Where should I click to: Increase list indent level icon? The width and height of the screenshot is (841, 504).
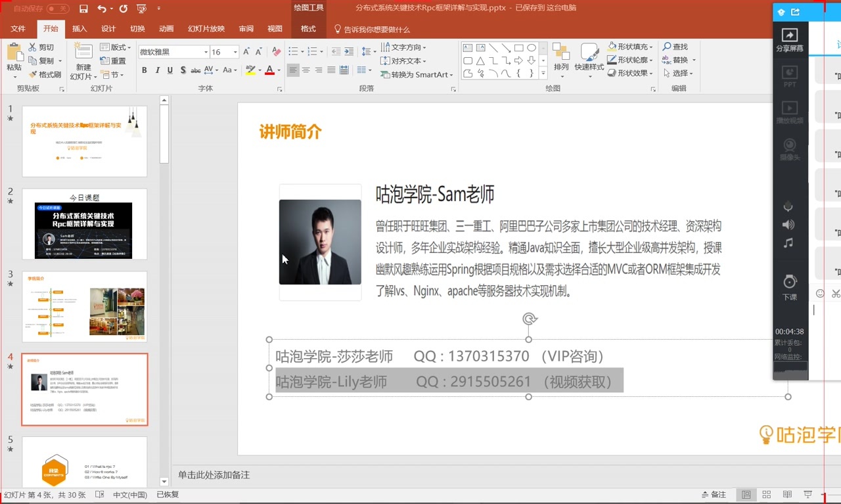pyautogui.click(x=350, y=51)
